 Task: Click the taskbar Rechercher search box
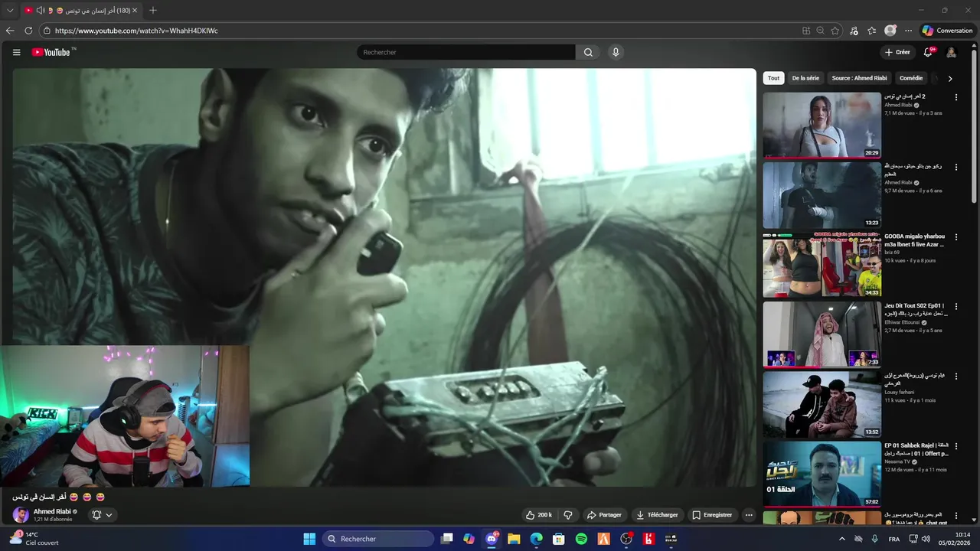pos(378,539)
